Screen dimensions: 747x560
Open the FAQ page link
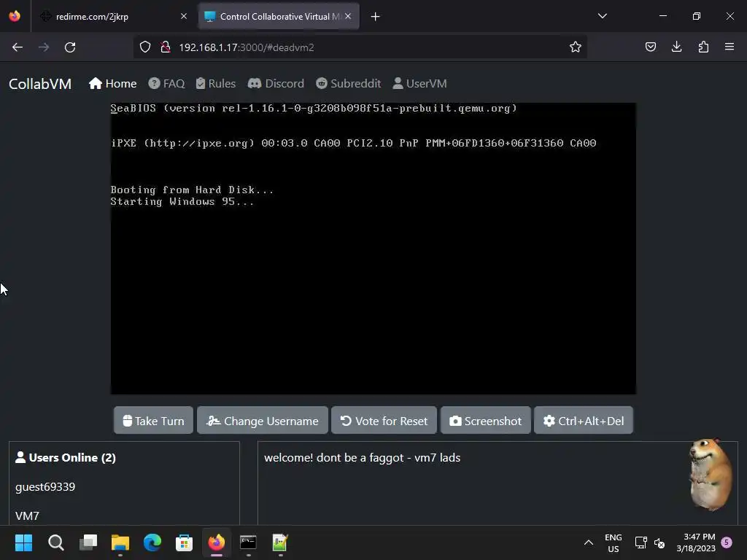[x=166, y=84]
